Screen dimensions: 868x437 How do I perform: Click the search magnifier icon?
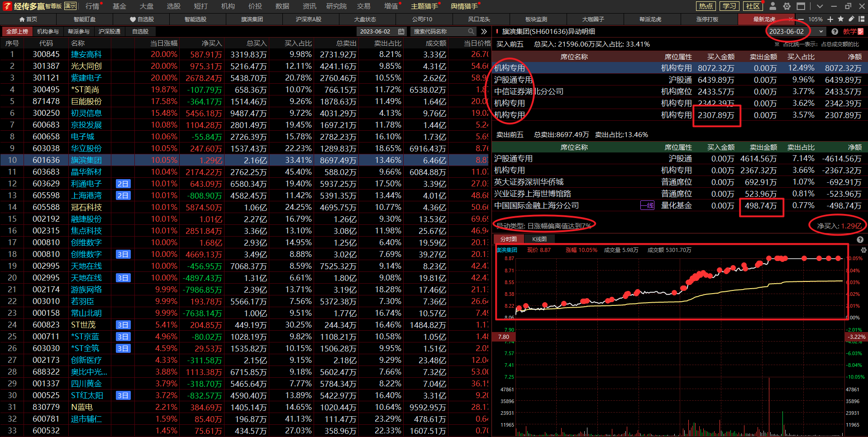pyautogui.click(x=471, y=31)
